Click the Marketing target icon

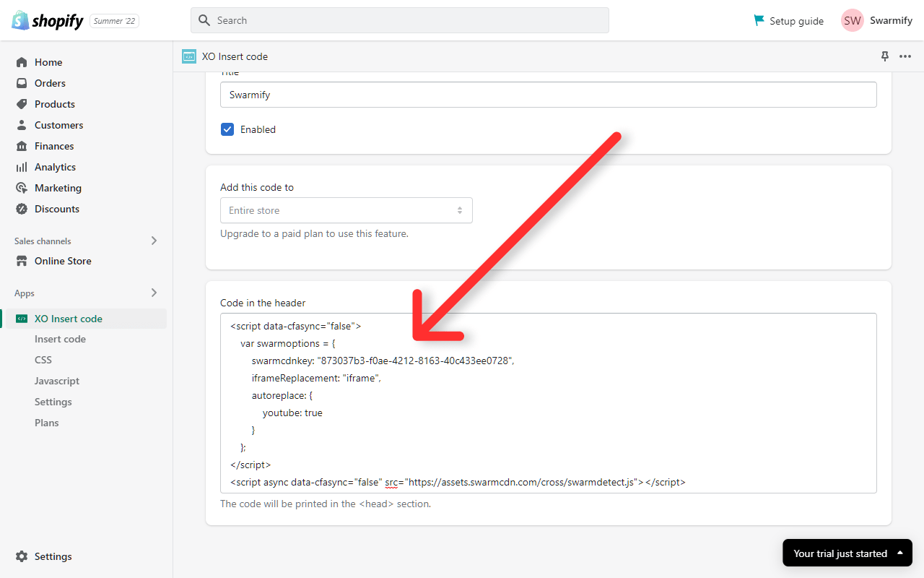pos(22,188)
